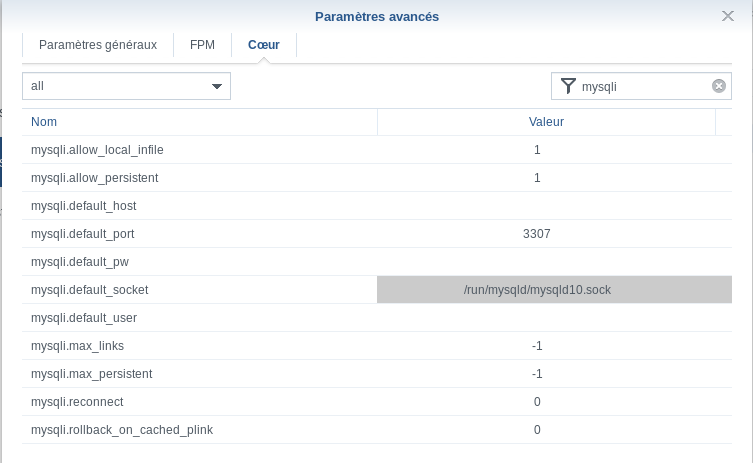
Task: Edit the mysqli.max_links value
Action: [537, 346]
